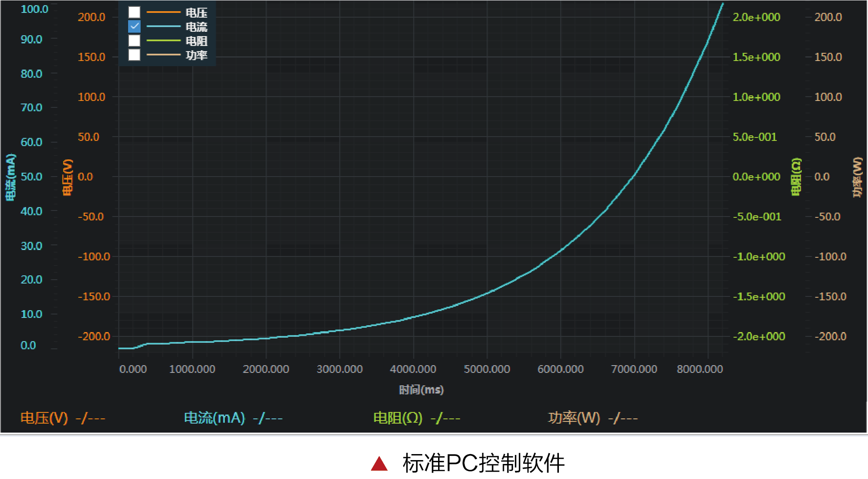
Task: Click the 电压(V) vertical axis title
Action: 67,177
